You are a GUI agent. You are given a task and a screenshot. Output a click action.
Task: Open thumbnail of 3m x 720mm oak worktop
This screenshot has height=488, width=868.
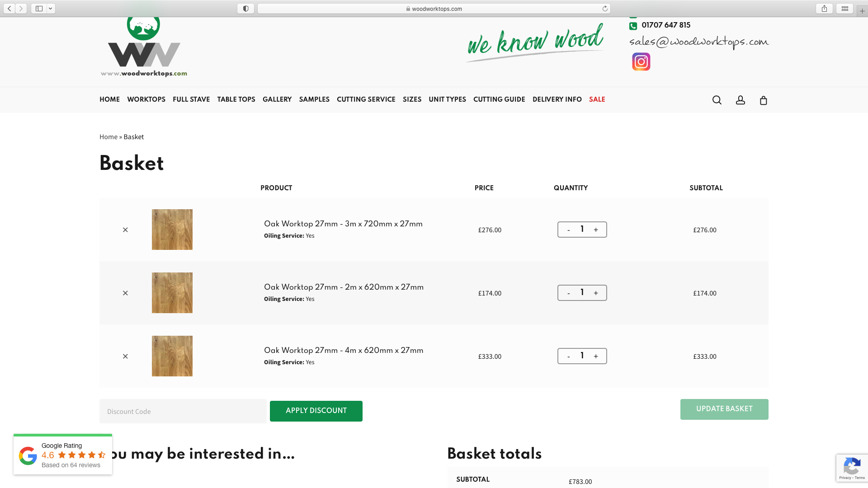click(172, 230)
